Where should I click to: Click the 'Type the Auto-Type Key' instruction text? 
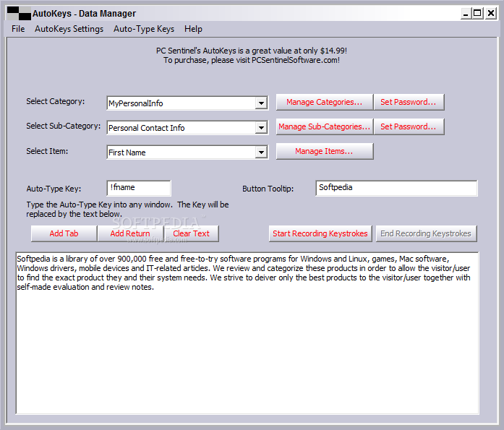127,210
